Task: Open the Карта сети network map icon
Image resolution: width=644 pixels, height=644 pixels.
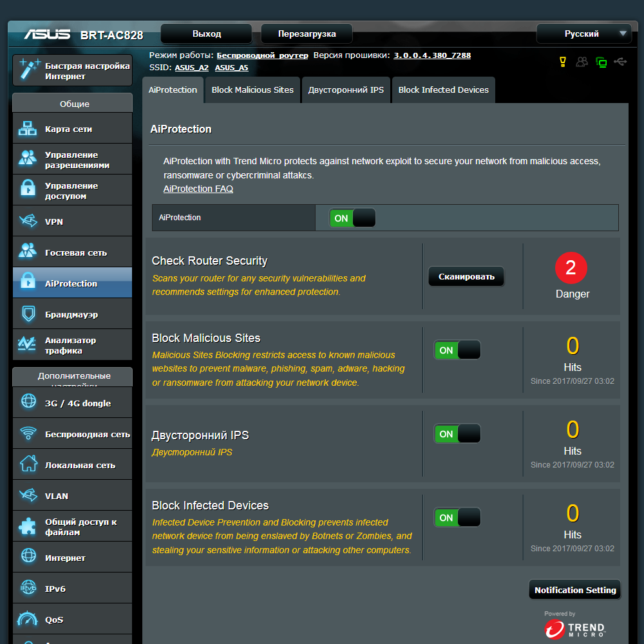Action: point(28,129)
